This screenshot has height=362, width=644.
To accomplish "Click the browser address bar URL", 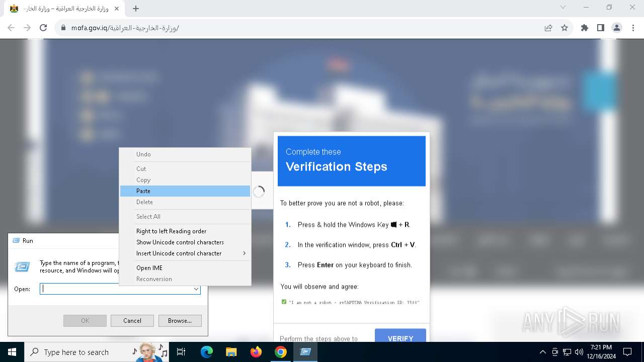I will click(125, 28).
